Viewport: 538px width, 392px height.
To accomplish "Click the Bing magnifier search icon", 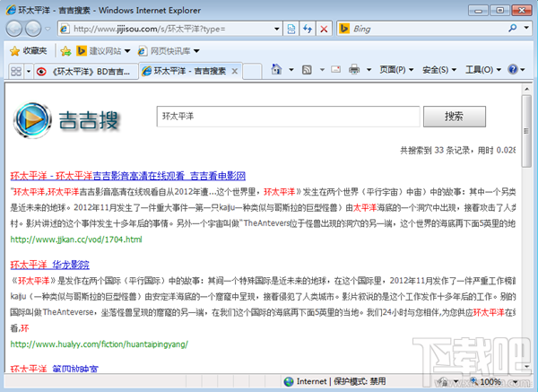I will [x=513, y=28].
